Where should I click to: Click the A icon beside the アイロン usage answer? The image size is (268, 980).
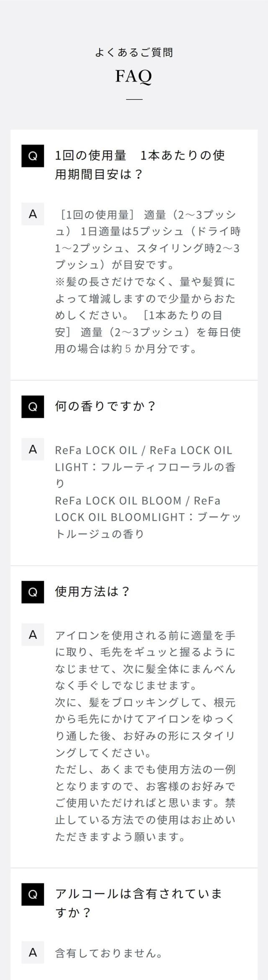(33, 635)
